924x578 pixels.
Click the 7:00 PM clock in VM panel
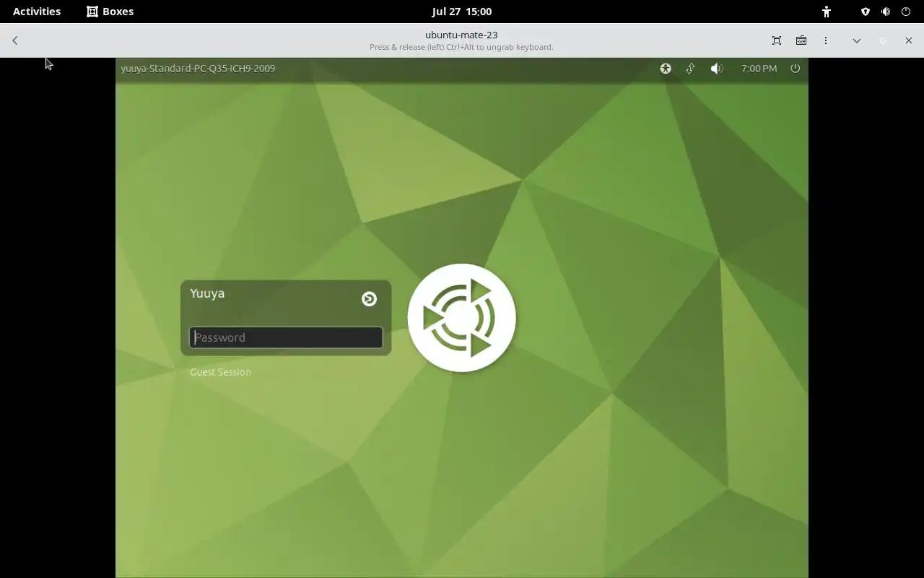759,69
